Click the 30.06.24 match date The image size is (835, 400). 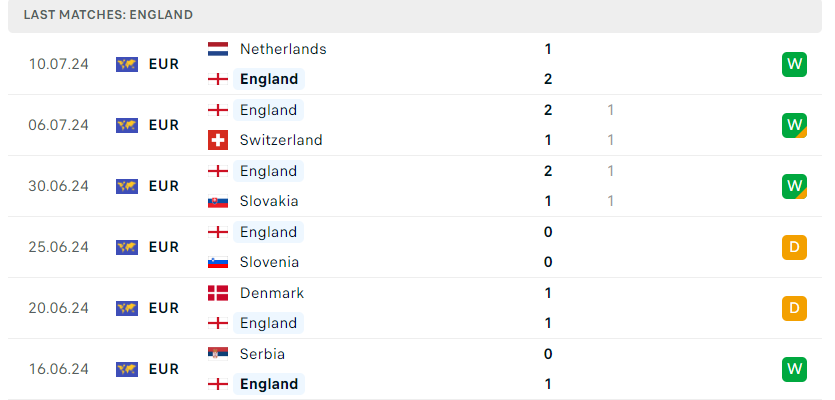[x=59, y=186]
